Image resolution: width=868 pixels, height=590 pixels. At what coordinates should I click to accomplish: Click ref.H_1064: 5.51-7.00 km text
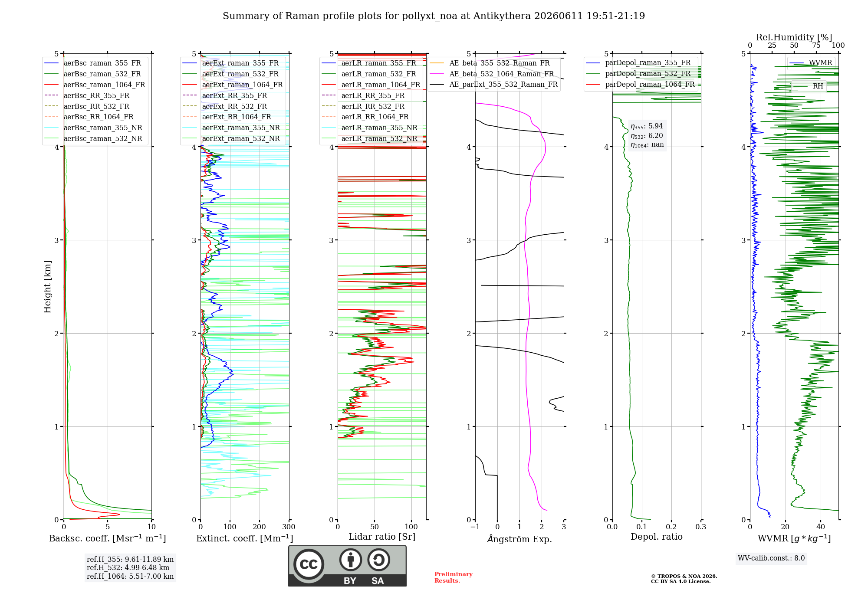click(x=130, y=577)
